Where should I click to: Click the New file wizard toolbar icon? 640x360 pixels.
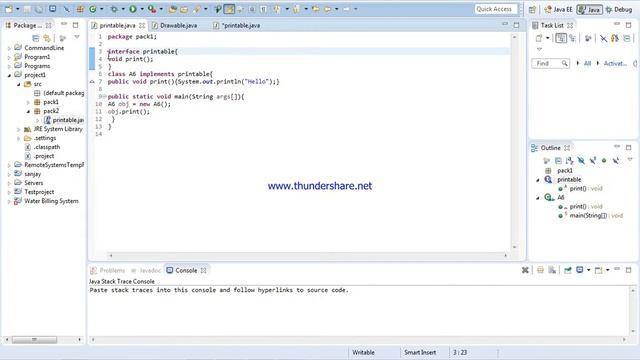pyautogui.click(x=9, y=9)
